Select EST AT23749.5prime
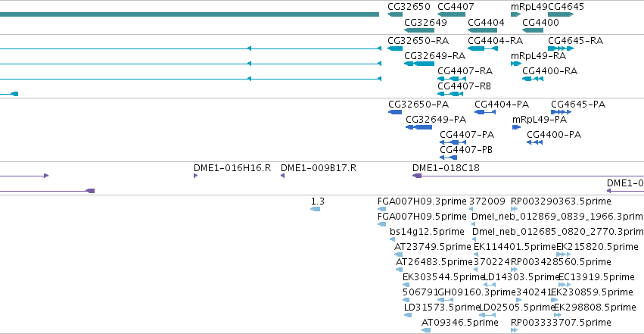 click(x=432, y=247)
